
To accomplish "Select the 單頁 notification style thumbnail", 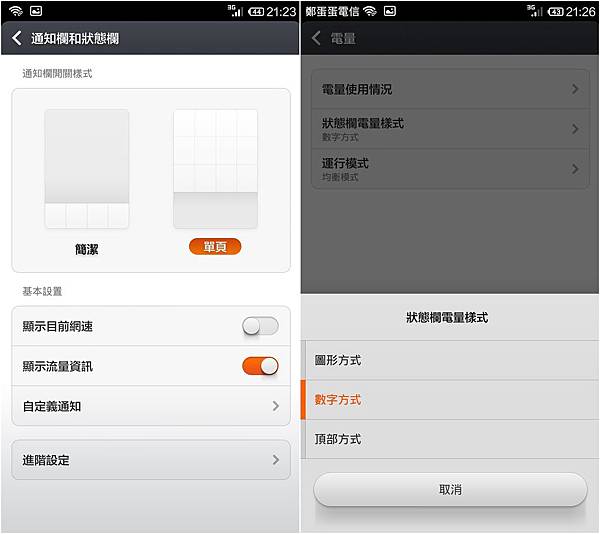I will click(215, 169).
